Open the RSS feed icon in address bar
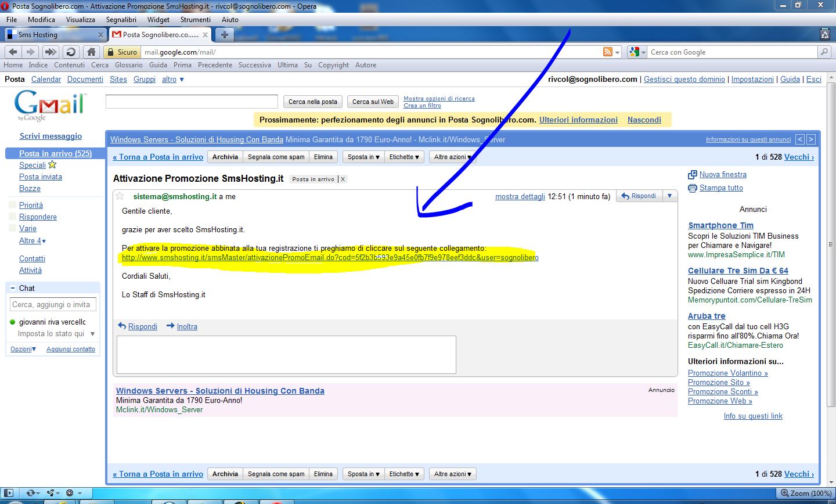The height and width of the screenshot is (504, 836). point(608,52)
